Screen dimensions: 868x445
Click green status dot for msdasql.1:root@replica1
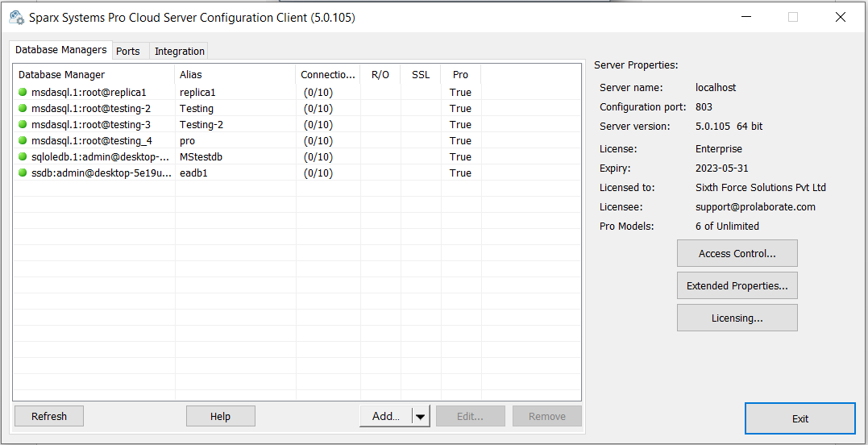point(23,92)
